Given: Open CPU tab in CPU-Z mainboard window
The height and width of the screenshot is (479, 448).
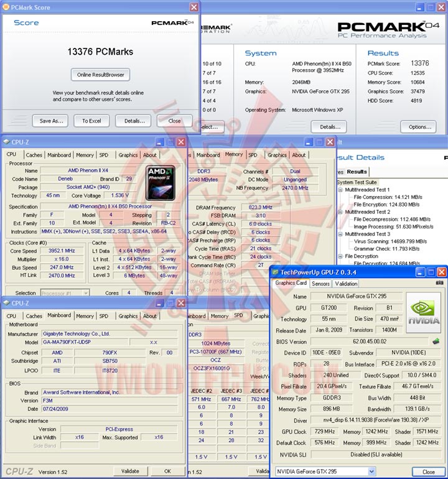Looking at the screenshot, I should (x=11, y=316).
